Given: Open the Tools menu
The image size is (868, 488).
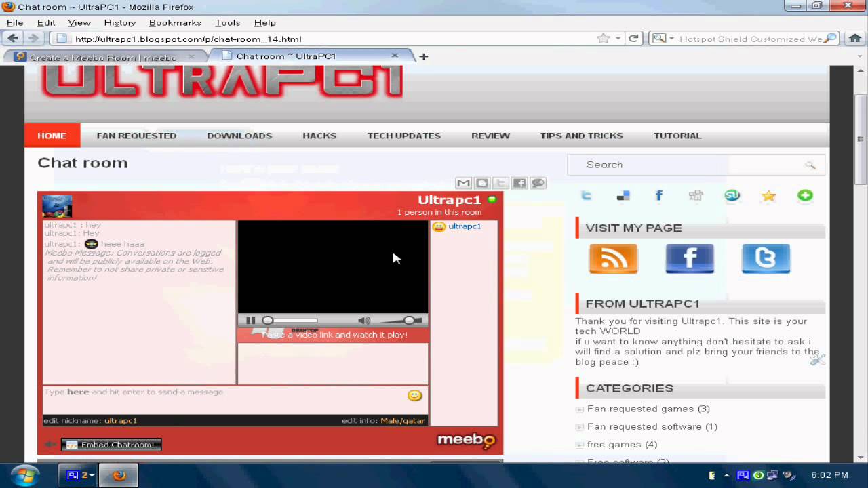Looking at the screenshot, I should point(228,22).
